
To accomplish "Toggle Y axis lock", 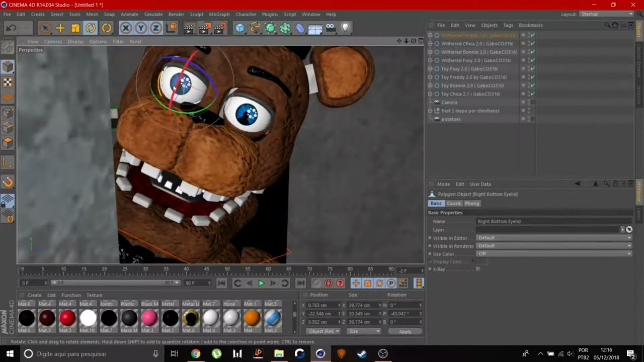I will 141,28.
